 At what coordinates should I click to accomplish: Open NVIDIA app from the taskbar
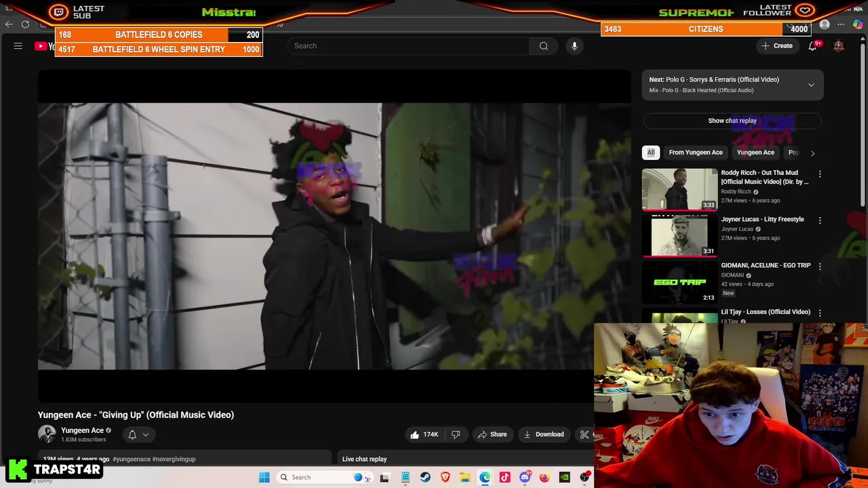click(564, 477)
